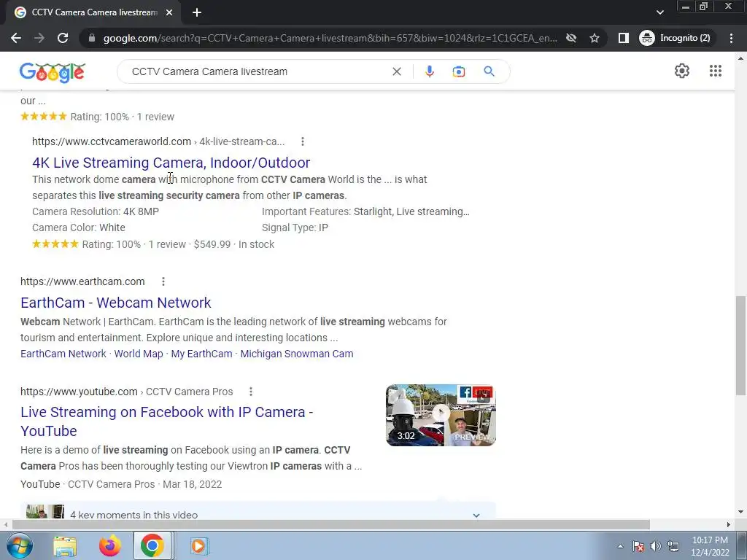Viewport: 747px width, 560px height.
Task: Open the Google apps grid
Action: click(715, 71)
